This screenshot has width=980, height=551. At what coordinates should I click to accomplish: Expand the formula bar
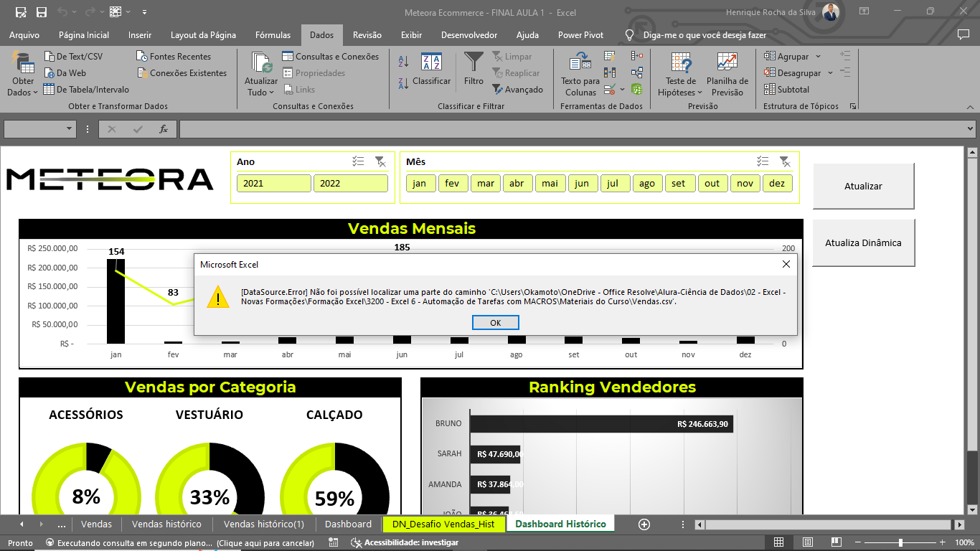970,129
